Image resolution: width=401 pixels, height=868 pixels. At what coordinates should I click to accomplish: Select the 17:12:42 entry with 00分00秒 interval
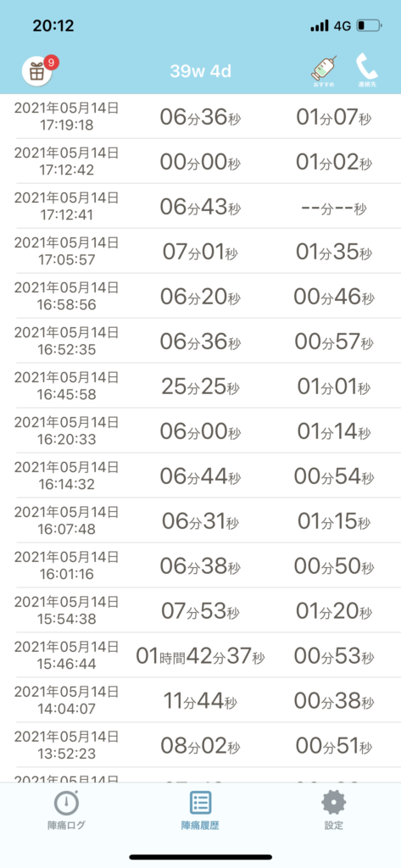coord(200,162)
